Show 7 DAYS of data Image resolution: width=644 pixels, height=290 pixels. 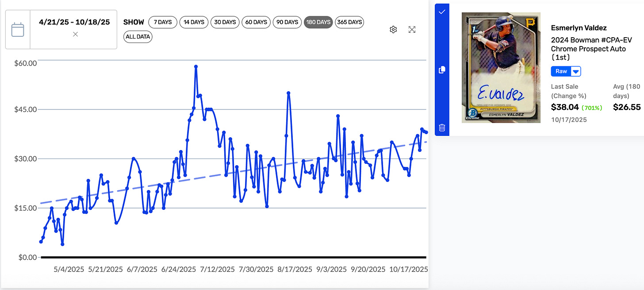tap(163, 22)
